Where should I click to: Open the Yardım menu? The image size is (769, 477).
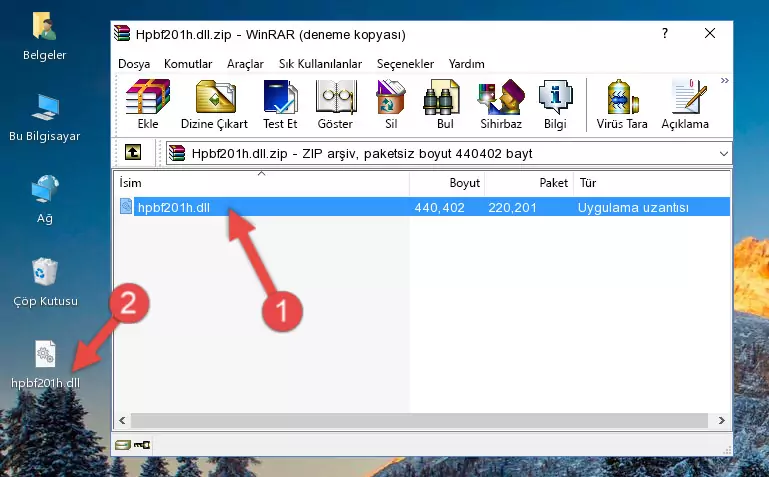466,64
